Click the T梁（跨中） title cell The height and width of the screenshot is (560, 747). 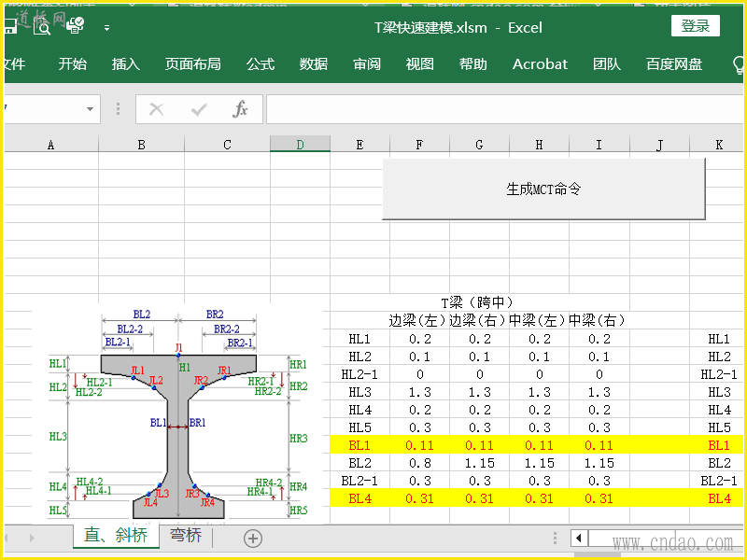coord(478,301)
